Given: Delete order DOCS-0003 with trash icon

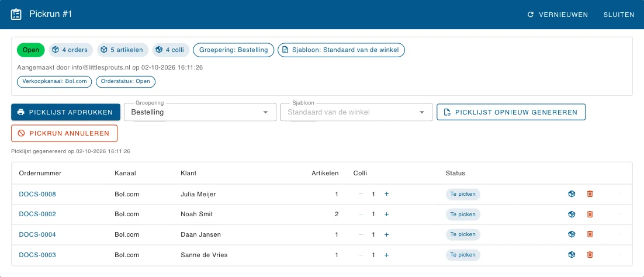Looking at the screenshot, I should [590, 255].
